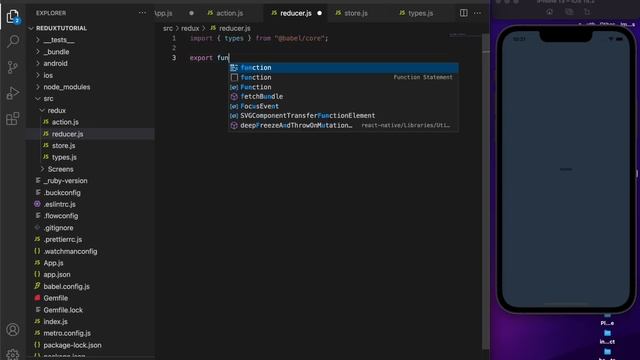Screen dimensions: 640x360
Task: Expand the ios folder
Action: [x=38, y=75]
